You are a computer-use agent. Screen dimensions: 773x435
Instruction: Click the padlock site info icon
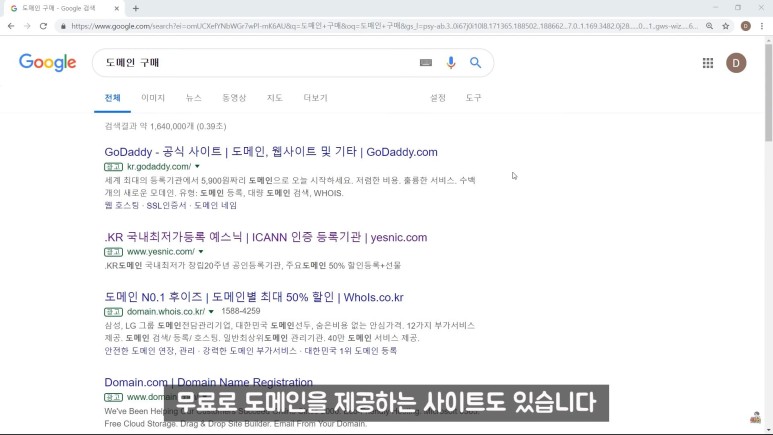[x=63, y=26]
